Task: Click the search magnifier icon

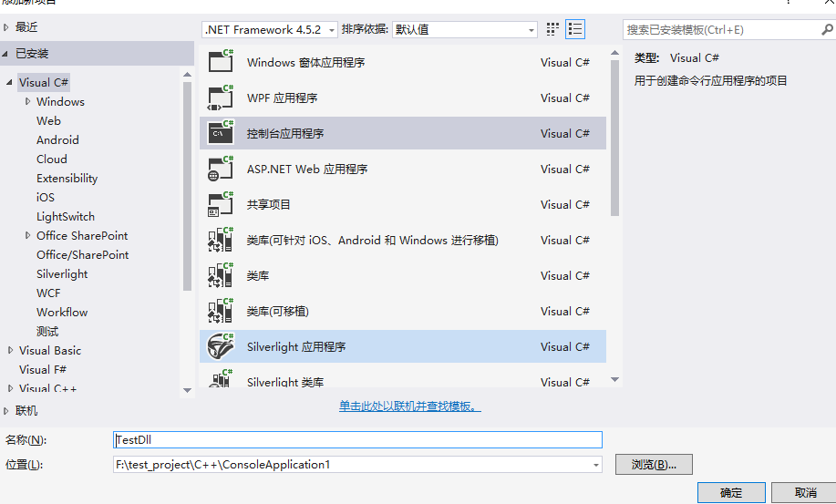Action: coord(826,29)
